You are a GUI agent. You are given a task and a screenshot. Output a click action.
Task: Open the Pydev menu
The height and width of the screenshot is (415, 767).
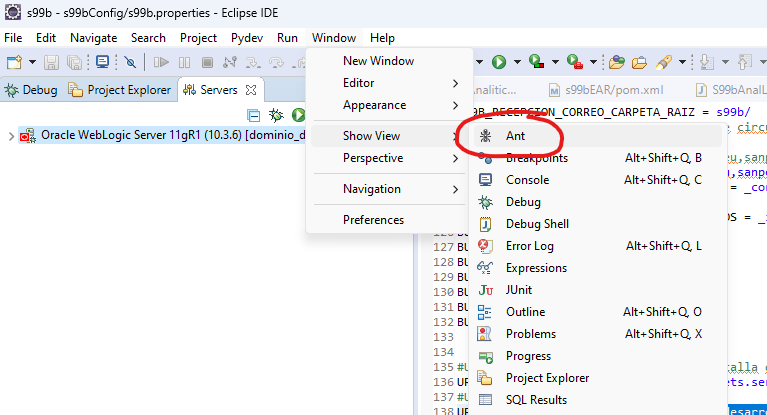pos(247,38)
